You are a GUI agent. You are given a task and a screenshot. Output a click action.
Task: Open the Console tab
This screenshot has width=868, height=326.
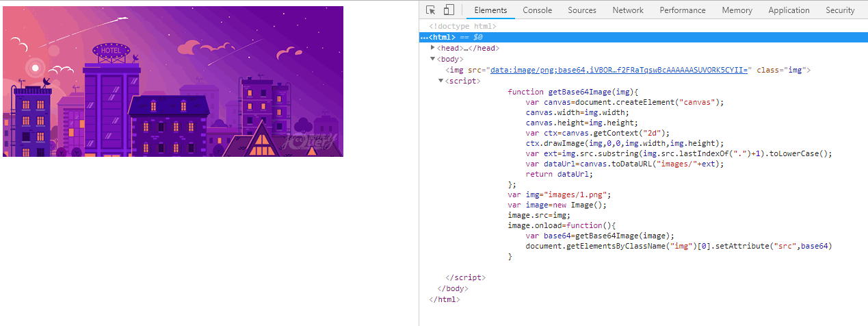(538, 10)
